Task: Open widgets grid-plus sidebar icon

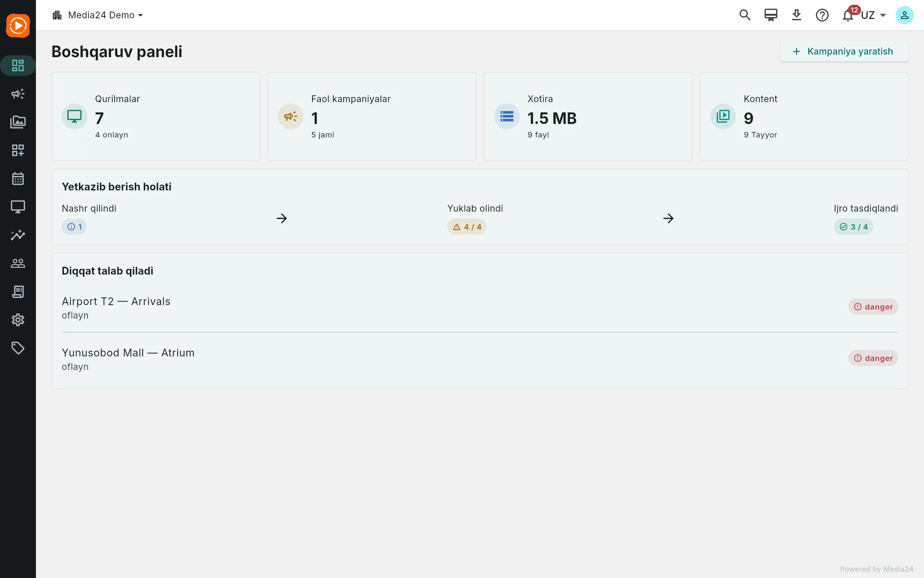Action: pyautogui.click(x=18, y=150)
